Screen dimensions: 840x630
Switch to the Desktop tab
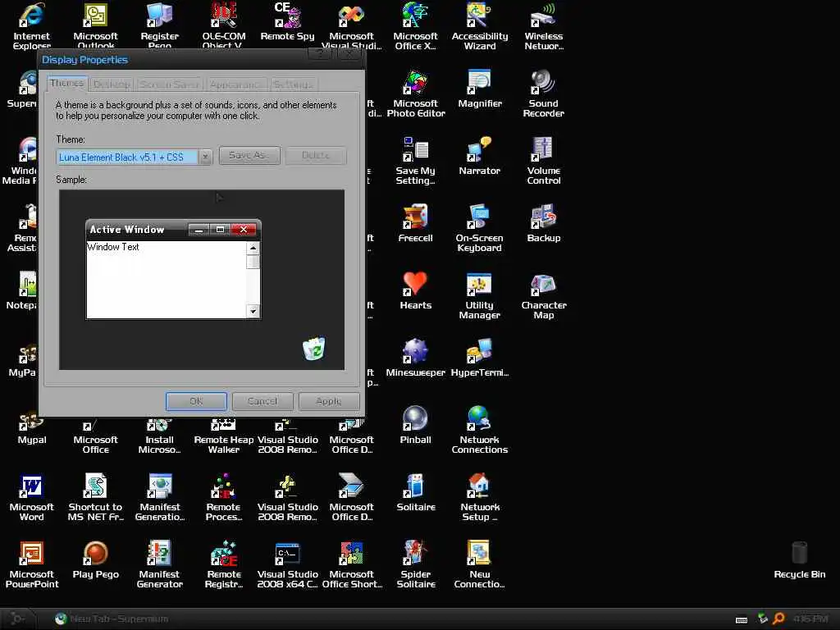pyautogui.click(x=112, y=84)
